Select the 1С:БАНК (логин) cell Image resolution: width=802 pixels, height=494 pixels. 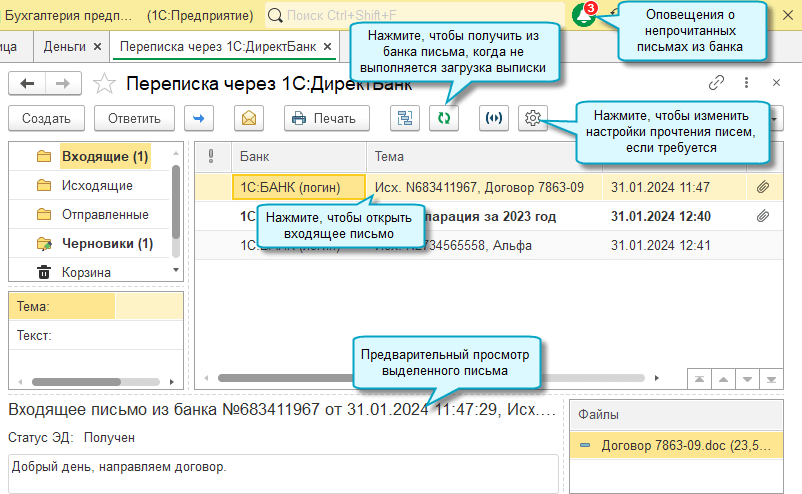pos(299,187)
